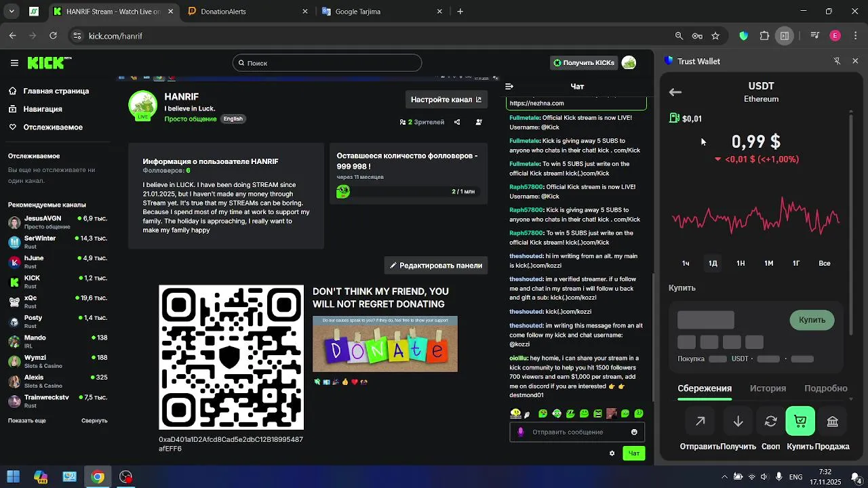
Task: Go to Главная страница in sidebar
Action: 49,91
